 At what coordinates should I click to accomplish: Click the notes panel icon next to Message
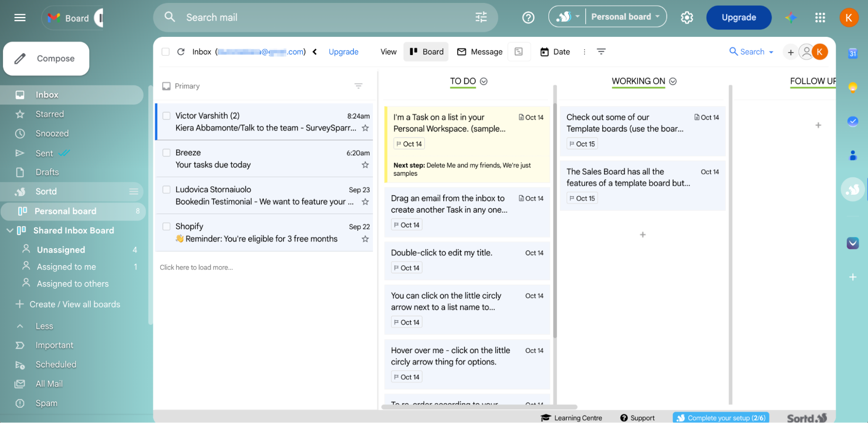(519, 52)
